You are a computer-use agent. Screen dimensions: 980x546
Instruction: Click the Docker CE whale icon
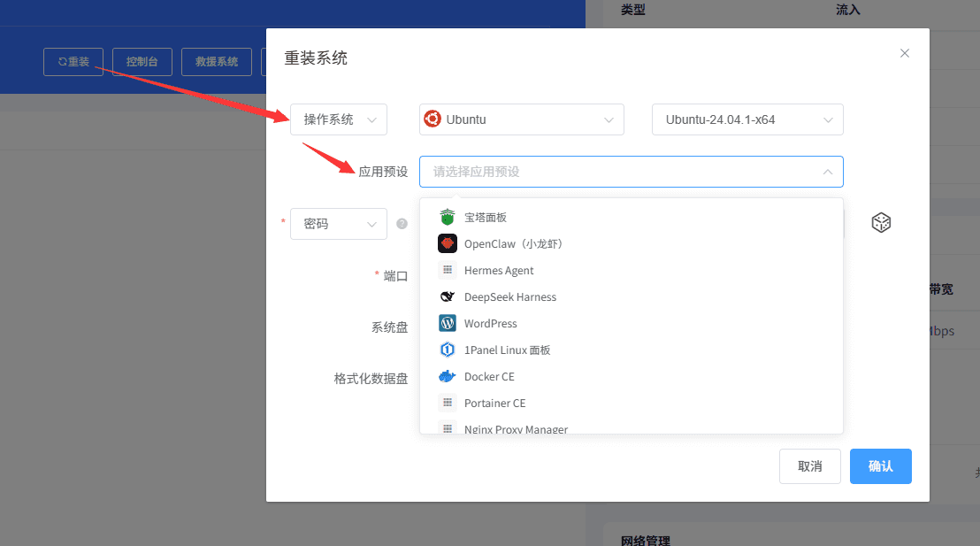448,376
